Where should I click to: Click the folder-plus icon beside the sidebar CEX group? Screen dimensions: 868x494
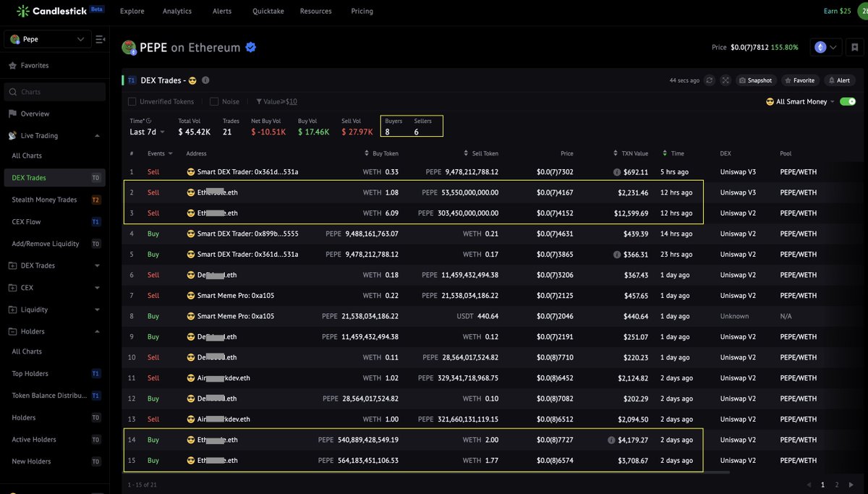pos(12,288)
